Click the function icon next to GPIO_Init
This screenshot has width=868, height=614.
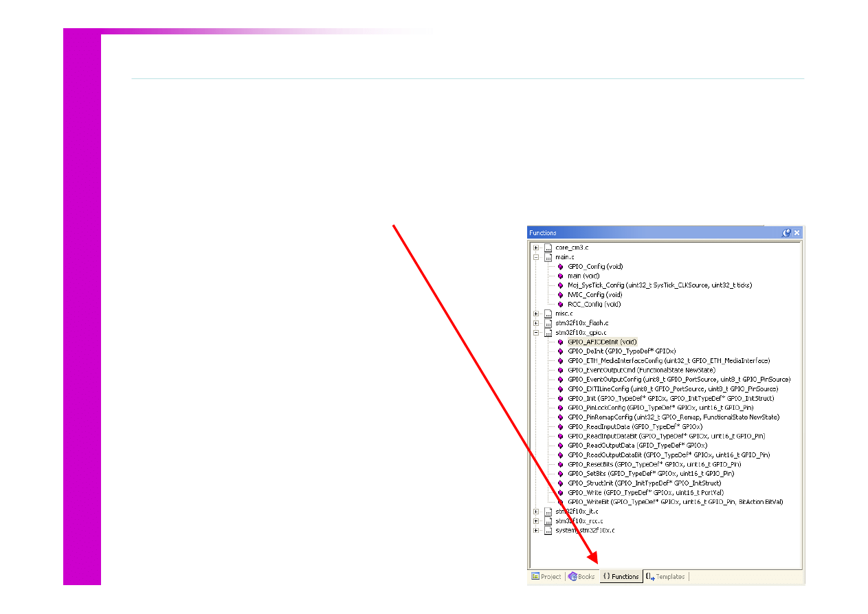560,398
